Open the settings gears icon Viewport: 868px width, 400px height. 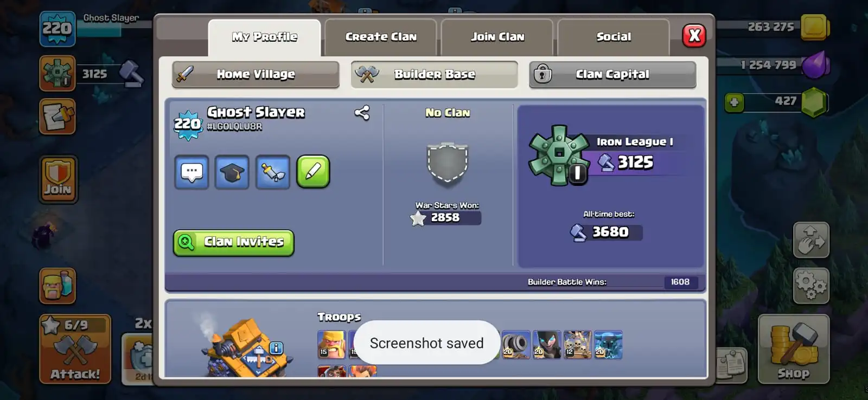[811, 286]
